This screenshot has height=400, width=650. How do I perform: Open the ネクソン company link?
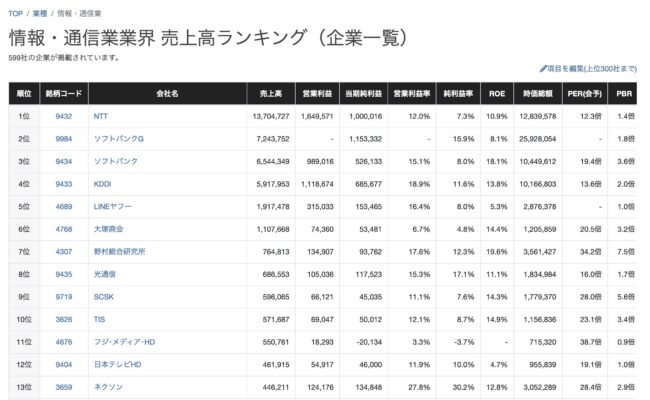(x=108, y=386)
